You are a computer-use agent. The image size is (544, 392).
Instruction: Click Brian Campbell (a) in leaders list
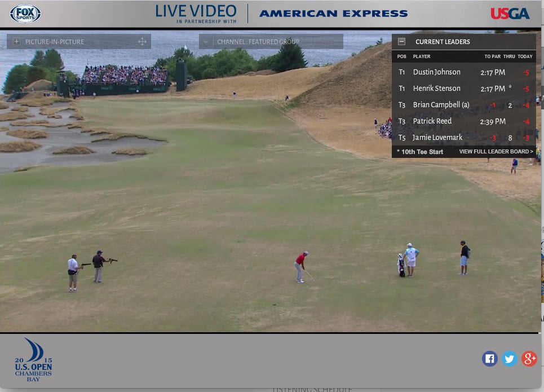coord(441,105)
